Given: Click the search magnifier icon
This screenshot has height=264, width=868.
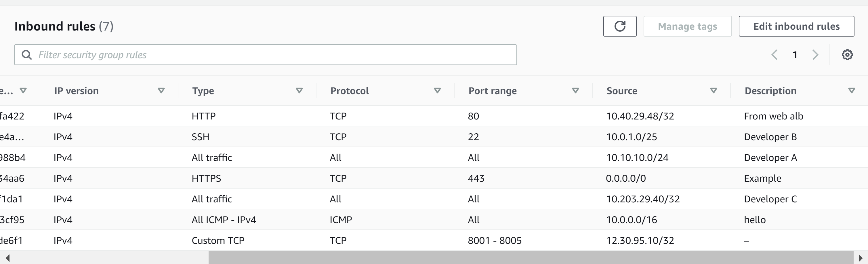Looking at the screenshot, I should [27, 55].
